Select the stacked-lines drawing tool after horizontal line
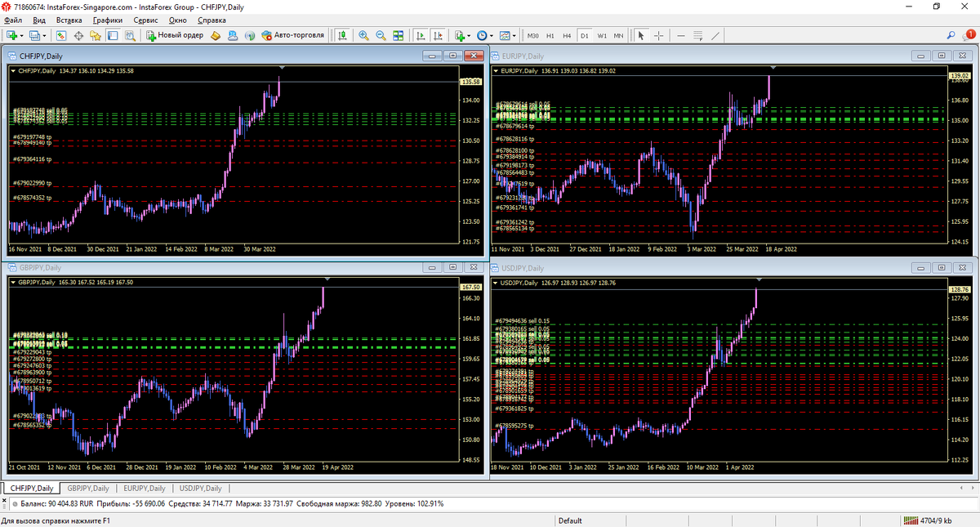Screen dimensions: 980x527 698,35
